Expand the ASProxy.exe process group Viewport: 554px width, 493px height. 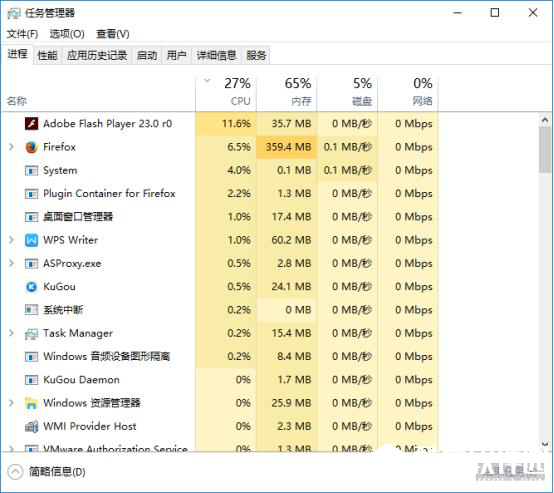[x=11, y=263]
